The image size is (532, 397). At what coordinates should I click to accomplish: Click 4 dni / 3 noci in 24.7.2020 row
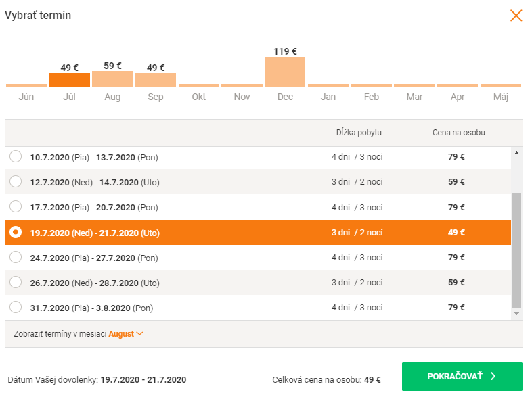[x=357, y=258]
